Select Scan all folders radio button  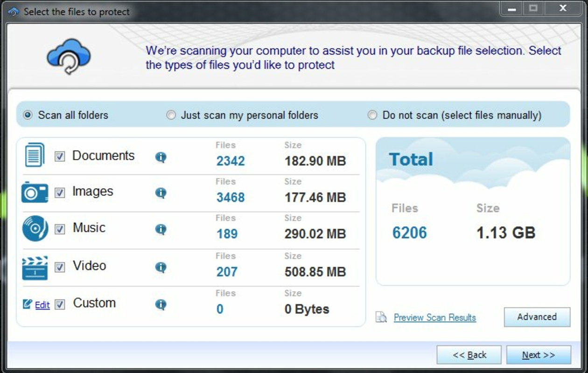pyautogui.click(x=28, y=115)
